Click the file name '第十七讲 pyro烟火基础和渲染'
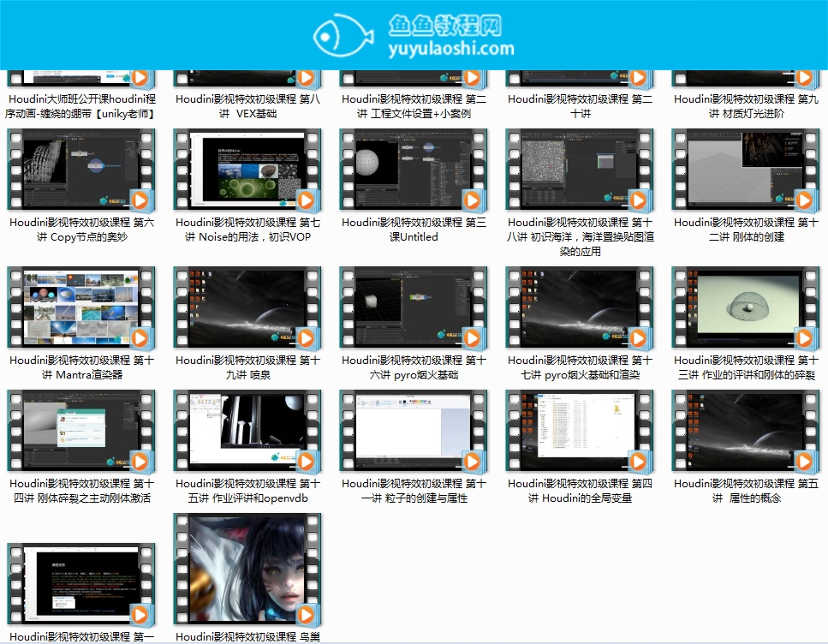Screen dimensions: 828x644 tap(580, 367)
